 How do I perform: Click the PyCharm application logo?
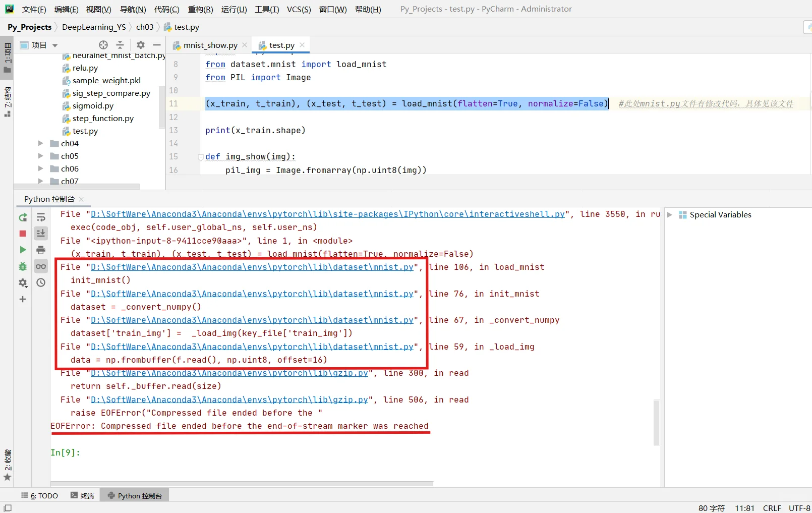tap(10, 9)
